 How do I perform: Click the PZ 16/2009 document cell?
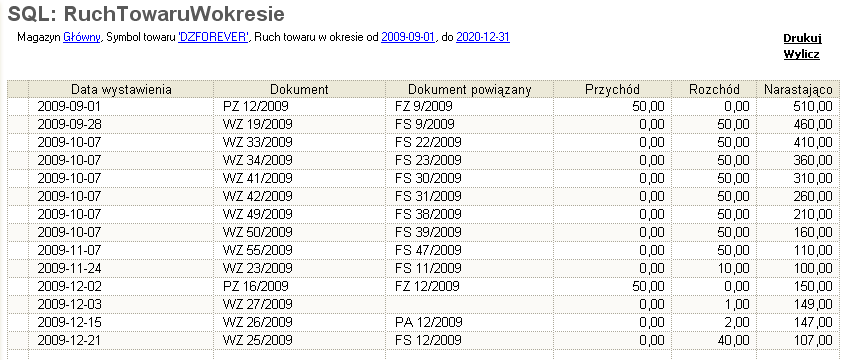(x=299, y=286)
